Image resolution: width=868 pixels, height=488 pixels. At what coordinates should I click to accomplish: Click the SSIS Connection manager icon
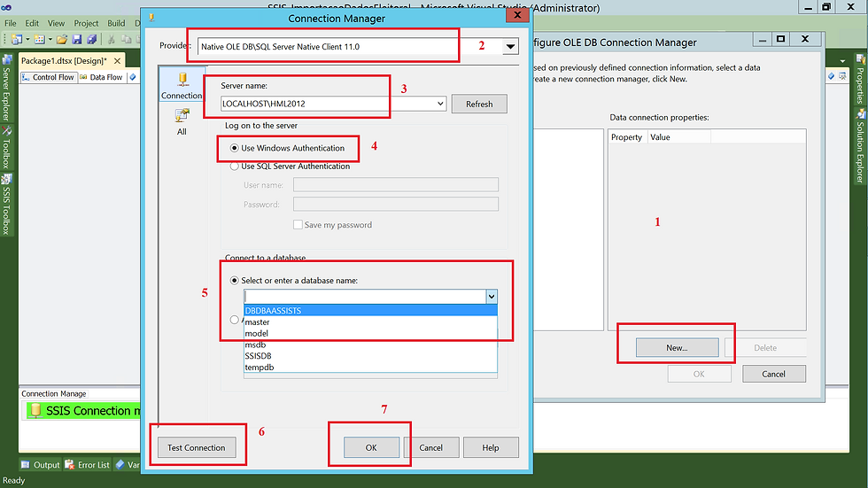click(x=35, y=411)
